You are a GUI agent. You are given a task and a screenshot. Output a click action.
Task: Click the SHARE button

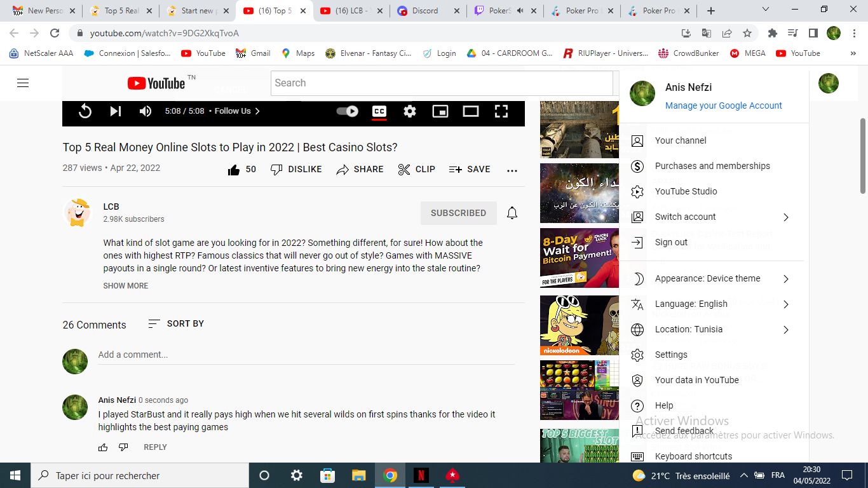click(x=360, y=170)
